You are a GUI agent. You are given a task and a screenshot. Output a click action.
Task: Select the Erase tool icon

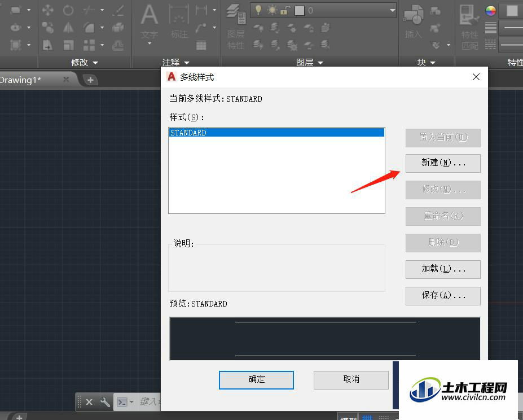click(x=118, y=10)
